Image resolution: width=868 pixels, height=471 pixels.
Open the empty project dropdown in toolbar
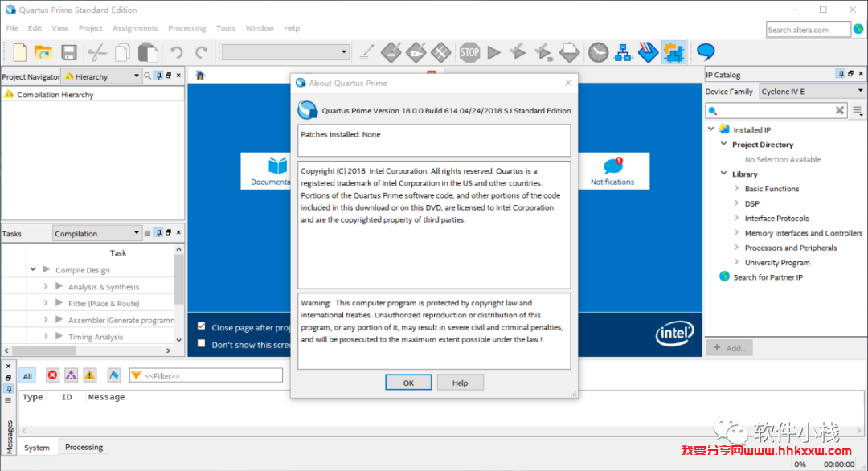285,52
